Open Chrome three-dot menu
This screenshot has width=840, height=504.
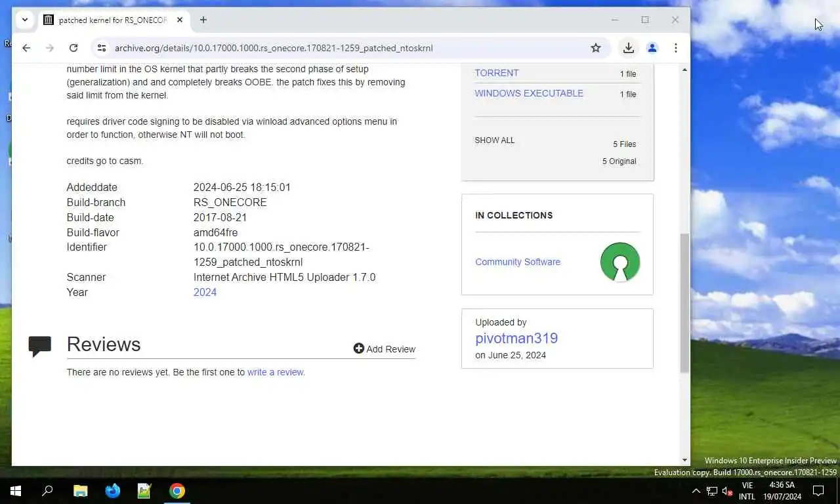click(x=675, y=48)
